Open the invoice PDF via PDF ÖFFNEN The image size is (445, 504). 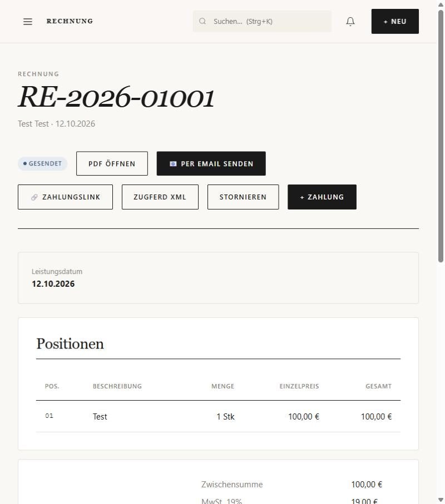[x=112, y=163]
